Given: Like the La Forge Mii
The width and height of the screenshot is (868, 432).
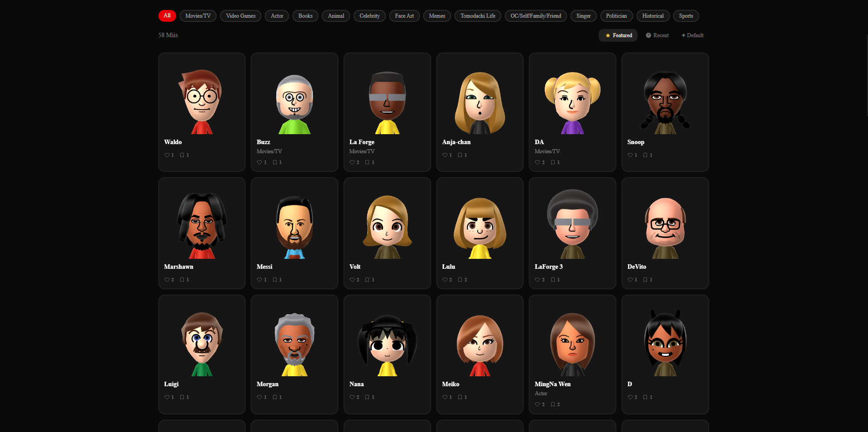Looking at the screenshot, I should pyautogui.click(x=352, y=162).
